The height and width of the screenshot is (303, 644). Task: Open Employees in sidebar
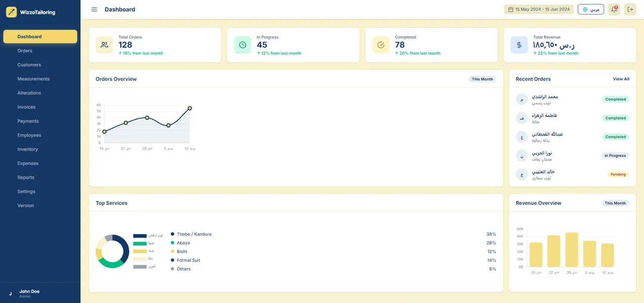40,135
